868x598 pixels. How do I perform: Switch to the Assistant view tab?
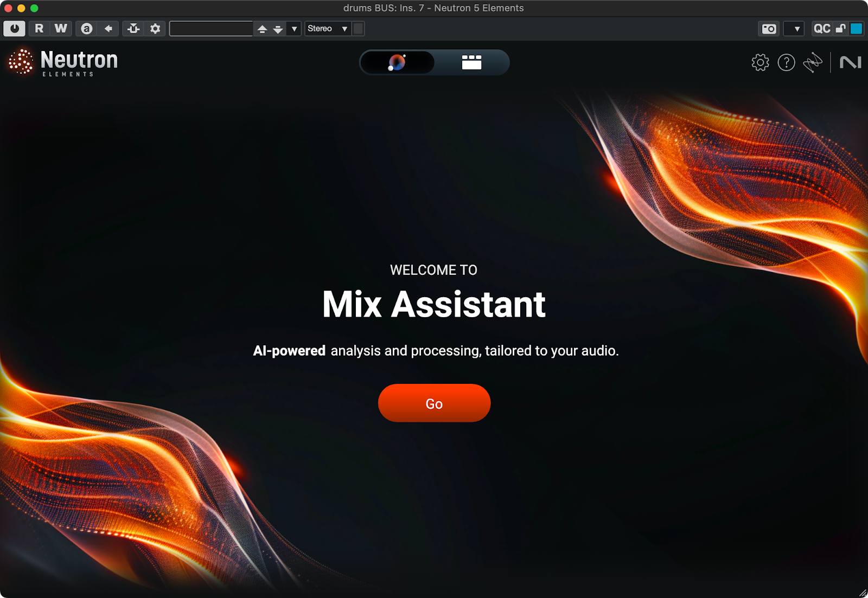(x=397, y=62)
